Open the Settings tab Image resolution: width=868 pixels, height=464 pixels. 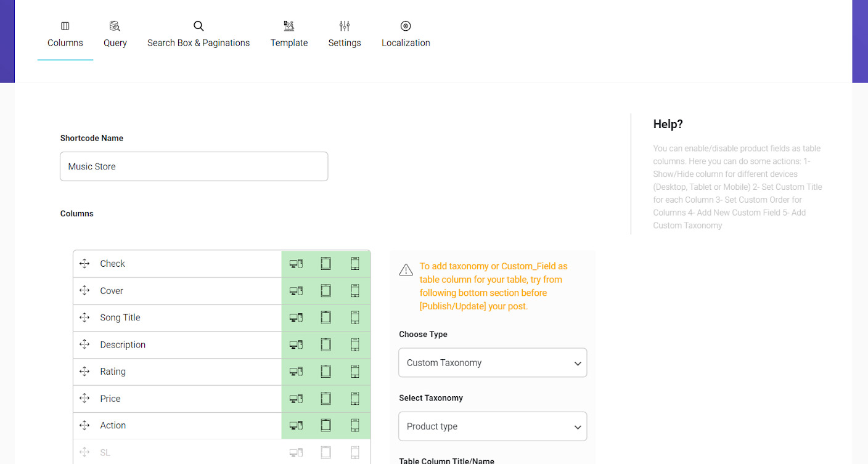click(345, 35)
